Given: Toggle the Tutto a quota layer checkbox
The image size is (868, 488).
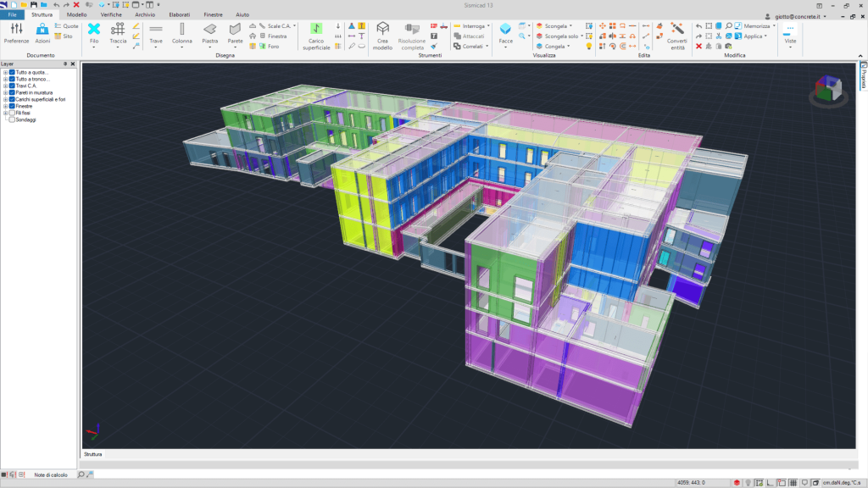Looking at the screenshot, I should [x=12, y=73].
